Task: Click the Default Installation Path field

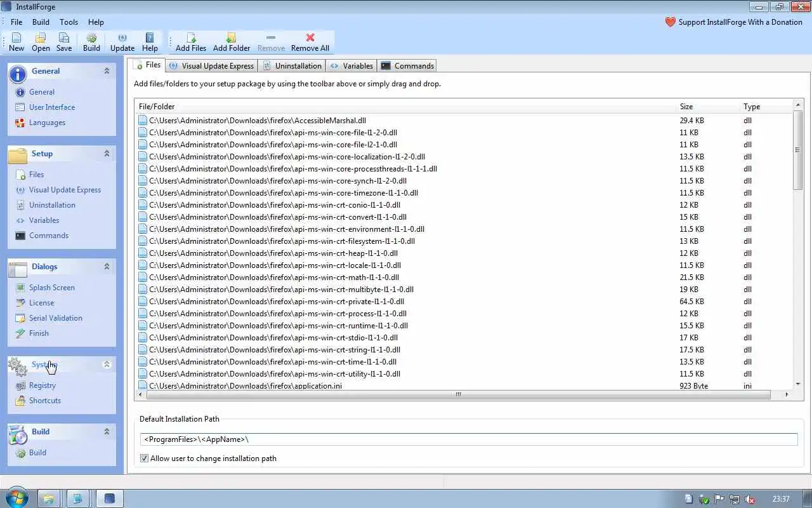Action: [469, 439]
